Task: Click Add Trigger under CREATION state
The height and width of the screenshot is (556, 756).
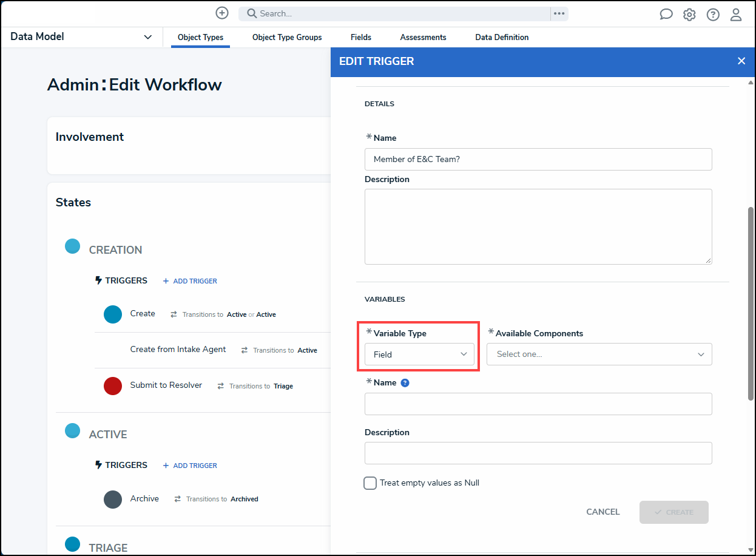Action: pos(190,281)
